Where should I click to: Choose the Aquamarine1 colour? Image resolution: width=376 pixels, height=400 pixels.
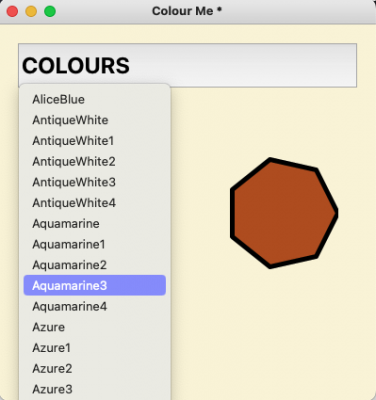tap(95, 244)
